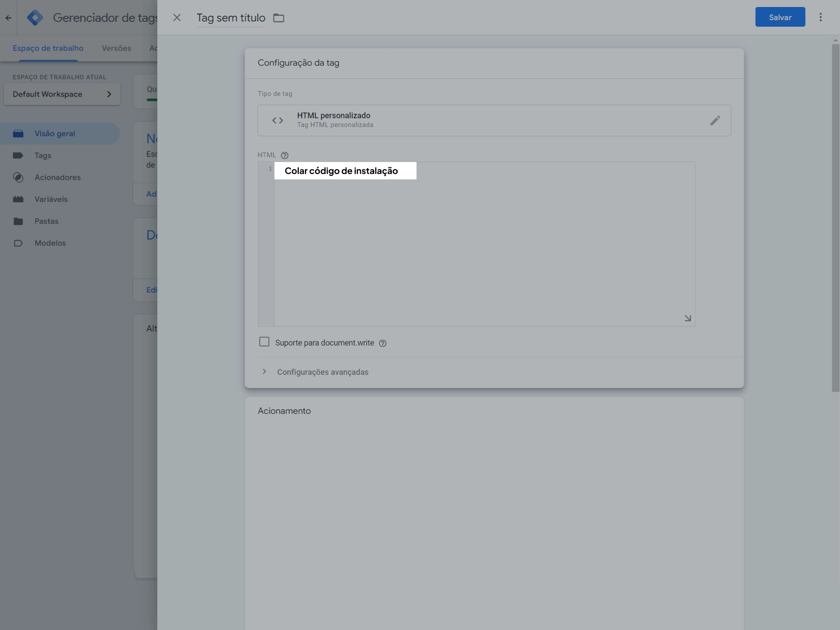The height and width of the screenshot is (630, 840).
Task: Open Variáveis in the sidebar
Action: coord(51,199)
